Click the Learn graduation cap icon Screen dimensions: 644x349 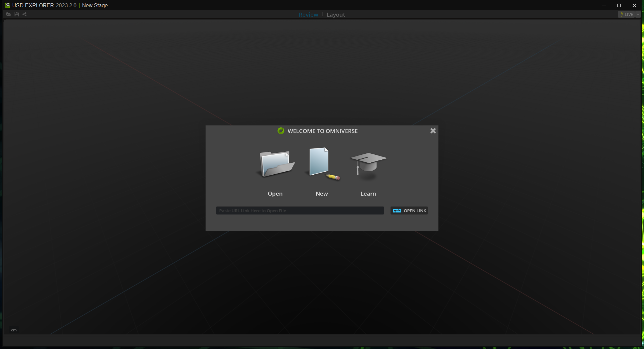(368, 166)
